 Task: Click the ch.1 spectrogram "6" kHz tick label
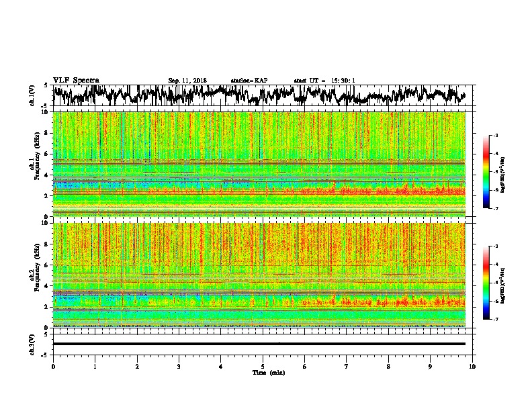pos(47,154)
